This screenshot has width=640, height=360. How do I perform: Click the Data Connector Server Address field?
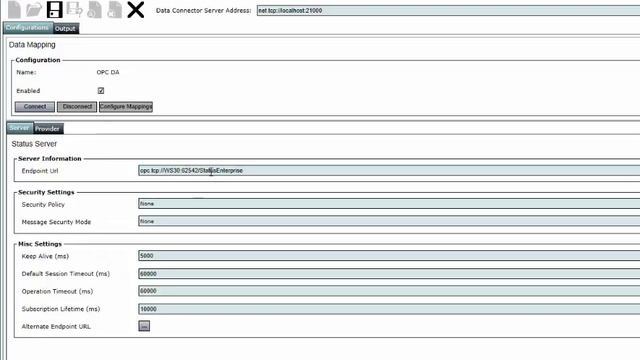[x=448, y=11]
